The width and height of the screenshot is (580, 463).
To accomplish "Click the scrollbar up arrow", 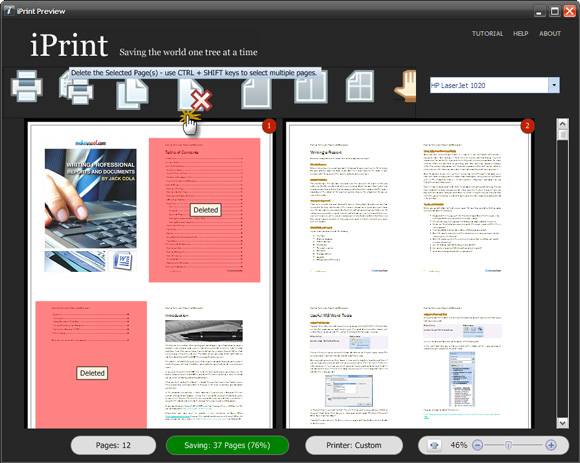I will pos(562,124).
